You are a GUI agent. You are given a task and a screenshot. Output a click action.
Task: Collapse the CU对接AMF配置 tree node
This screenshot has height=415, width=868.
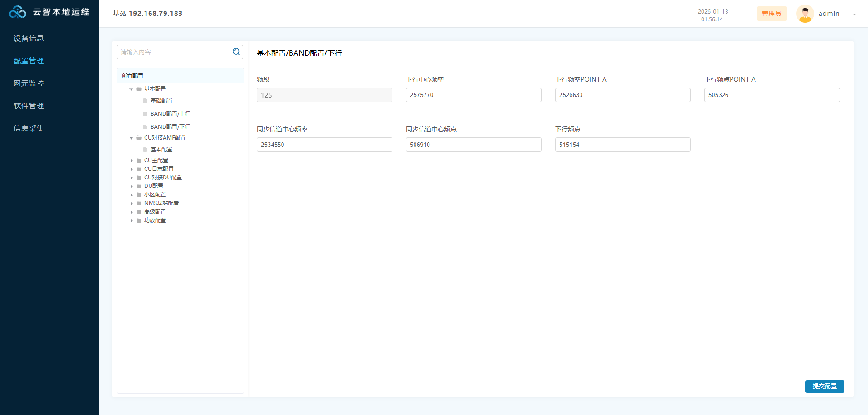(x=132, y=138)
